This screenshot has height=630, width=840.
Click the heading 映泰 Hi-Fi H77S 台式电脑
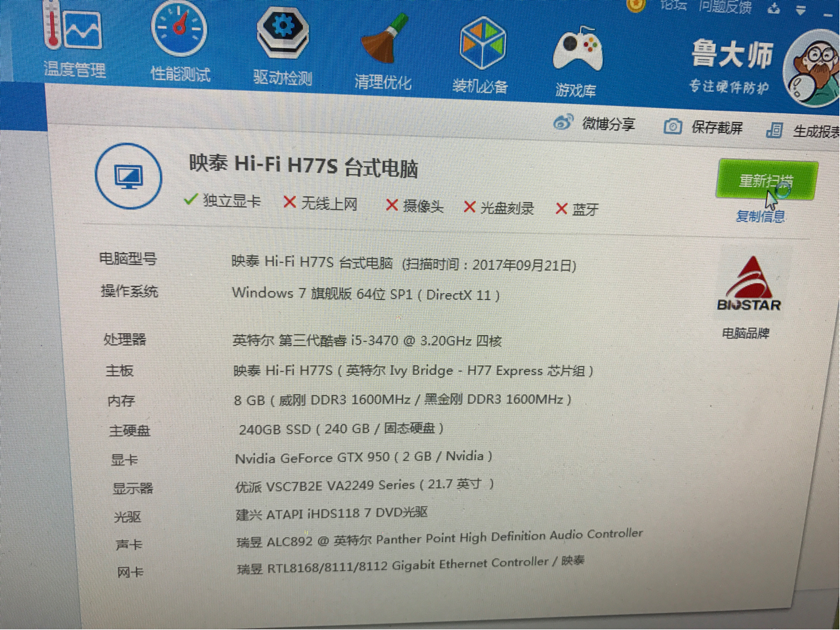coord(304,165)
